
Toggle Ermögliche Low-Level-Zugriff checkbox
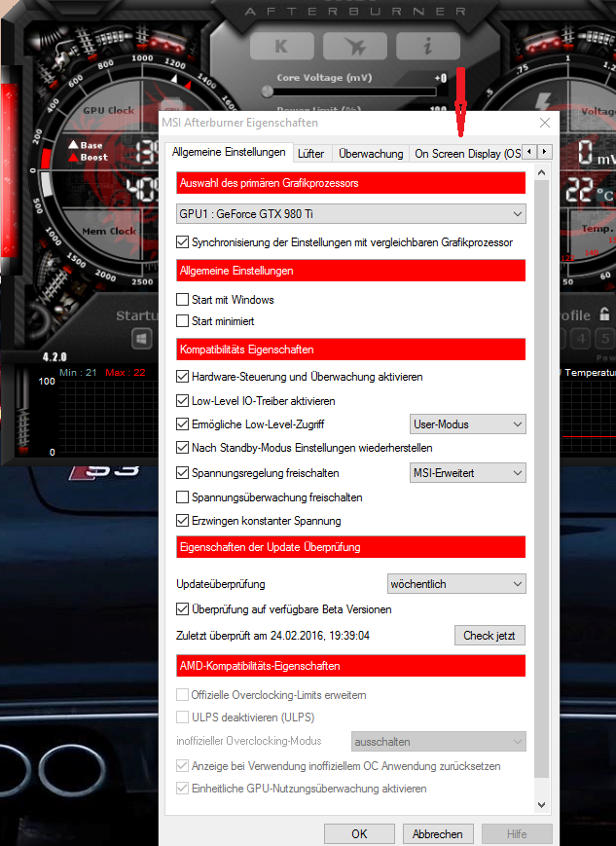182,424
